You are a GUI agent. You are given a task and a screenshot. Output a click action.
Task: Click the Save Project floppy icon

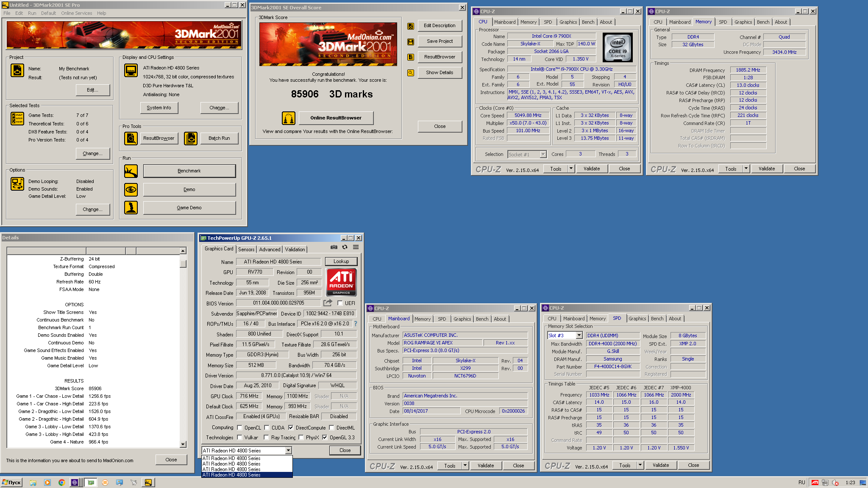(x=411, y=42)
